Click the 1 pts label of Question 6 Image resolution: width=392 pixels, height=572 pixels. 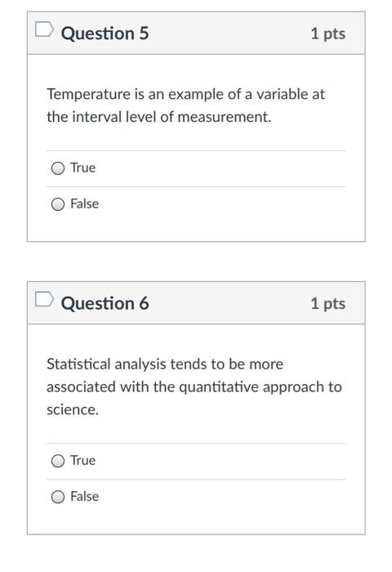pos(327,303)
